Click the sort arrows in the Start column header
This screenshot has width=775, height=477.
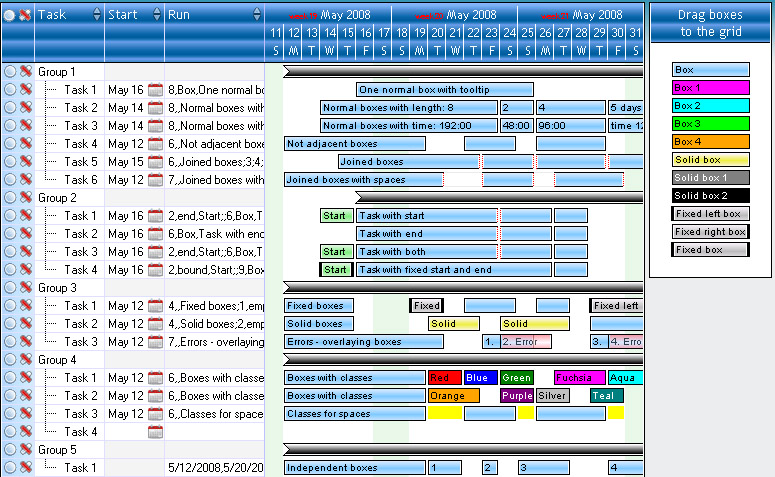157,15
